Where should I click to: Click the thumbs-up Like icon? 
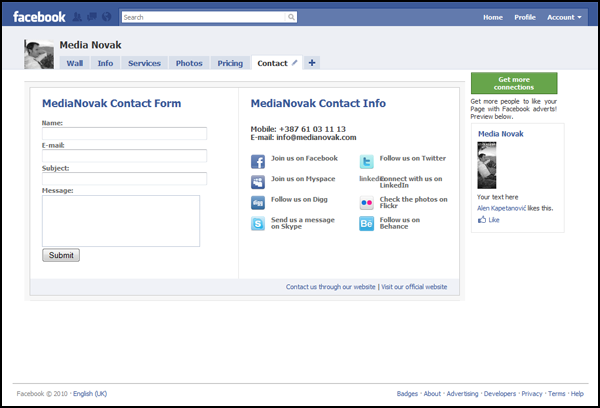tap(482, 219)
